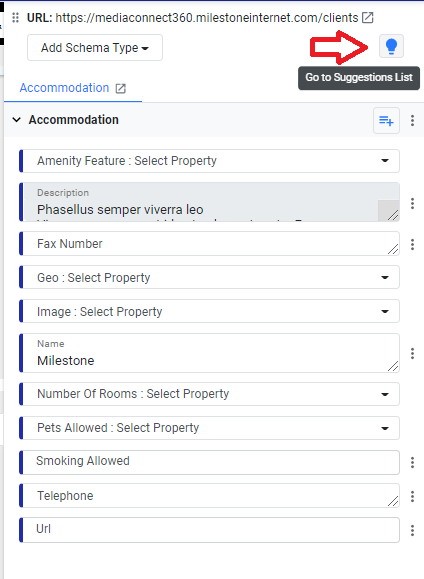
Task: Collapse the Accommodation section chevron
Action: (17, 120)
